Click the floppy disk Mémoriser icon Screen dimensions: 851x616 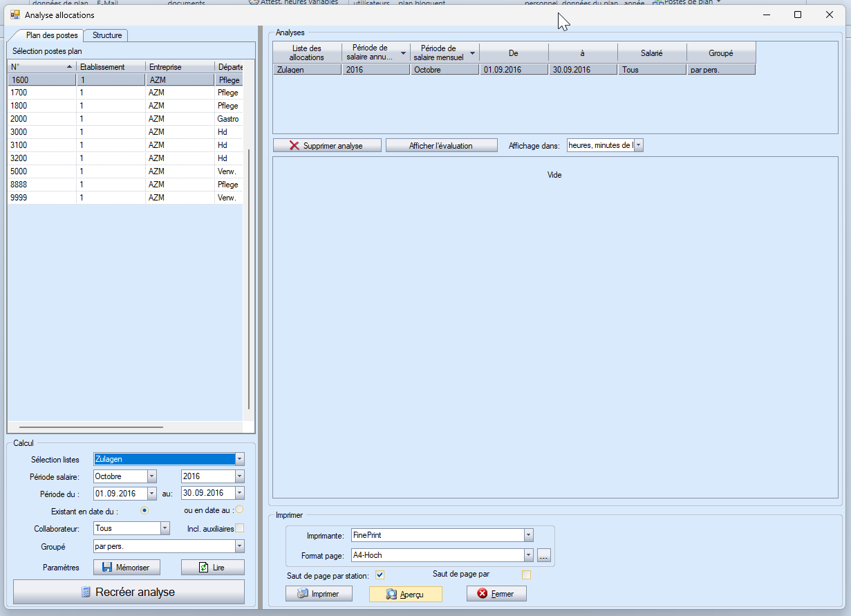point(107,568)
